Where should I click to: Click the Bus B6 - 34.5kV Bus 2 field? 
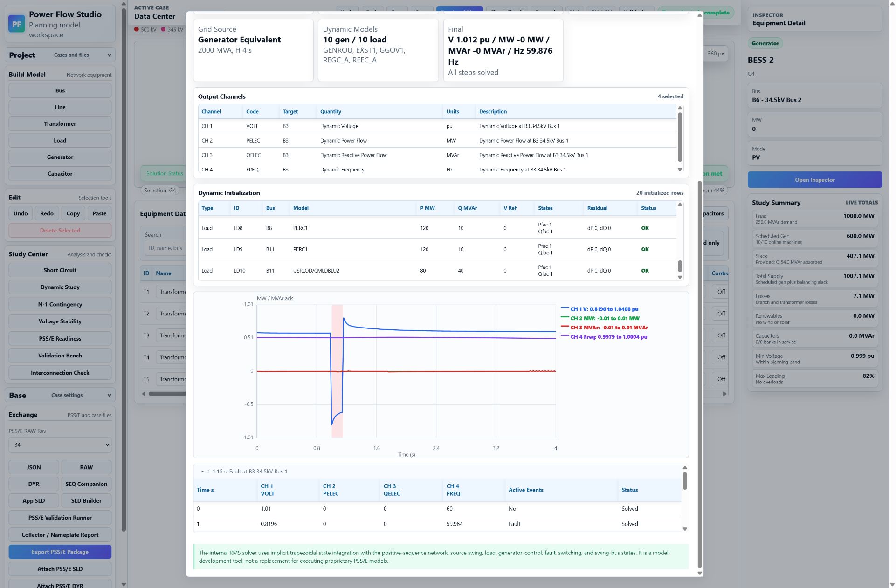814,96
